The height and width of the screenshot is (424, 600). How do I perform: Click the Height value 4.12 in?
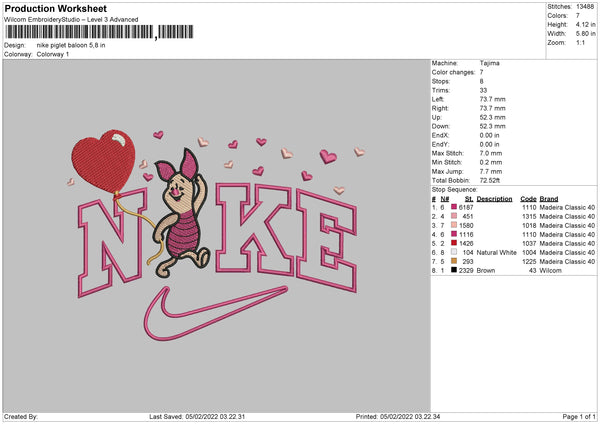point(585,24)
